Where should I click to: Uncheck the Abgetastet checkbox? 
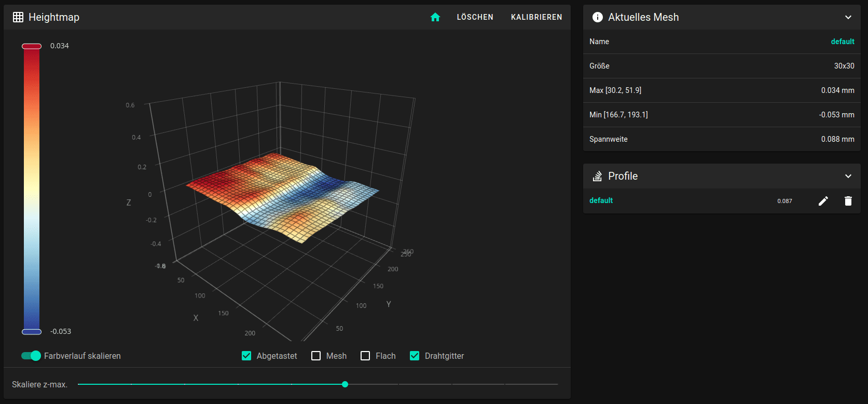[x=246, y=356]
